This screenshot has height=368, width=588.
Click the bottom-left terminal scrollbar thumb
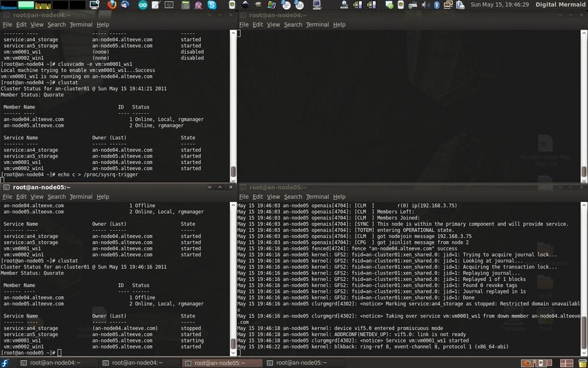(x=233, y=344)
